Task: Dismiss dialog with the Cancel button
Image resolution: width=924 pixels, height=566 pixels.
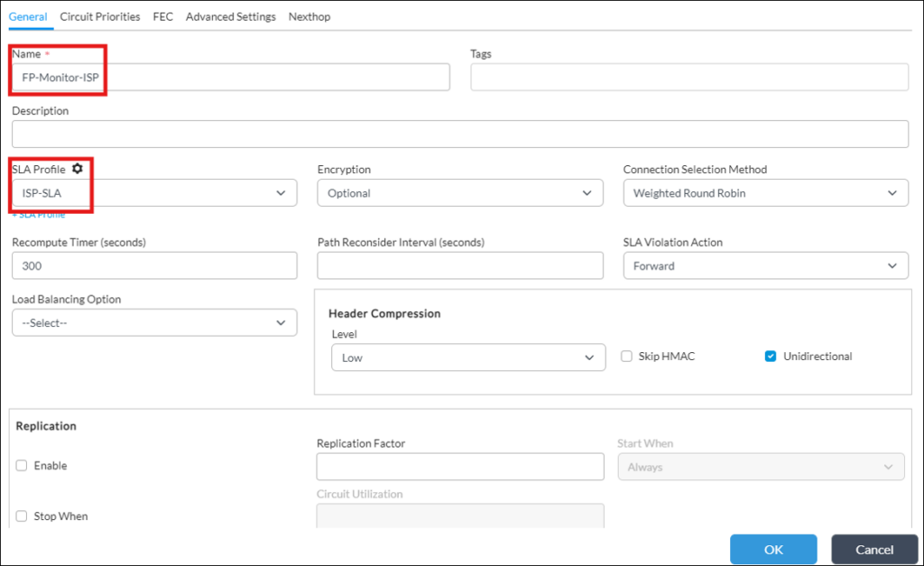Action: [x=874, y=550]
